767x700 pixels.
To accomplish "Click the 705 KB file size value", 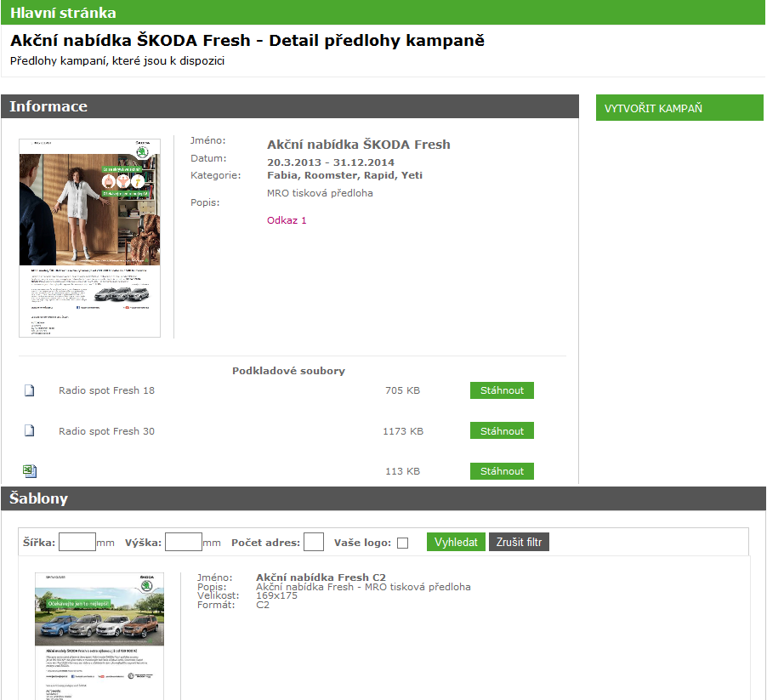I will (402, 390).
